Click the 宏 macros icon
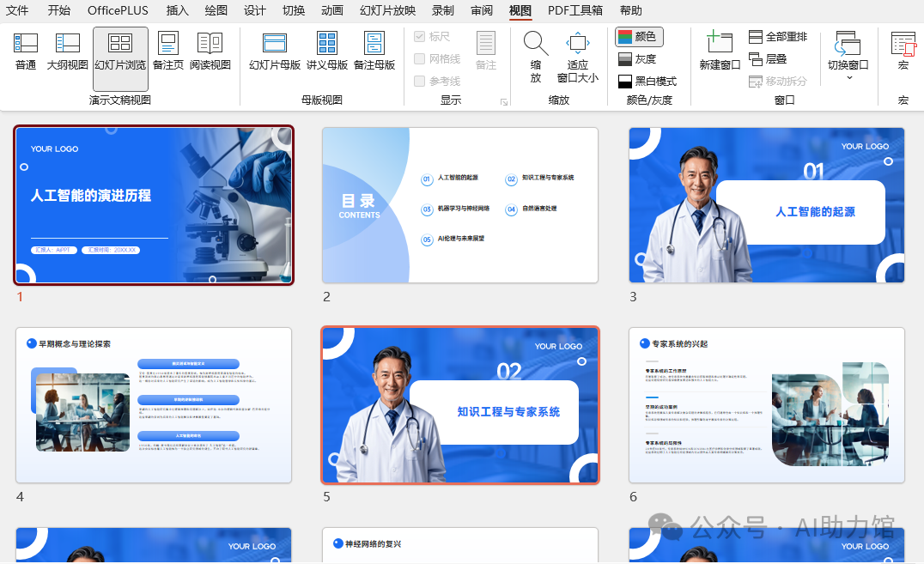This screenshot has width=924, height=564. 903,52
